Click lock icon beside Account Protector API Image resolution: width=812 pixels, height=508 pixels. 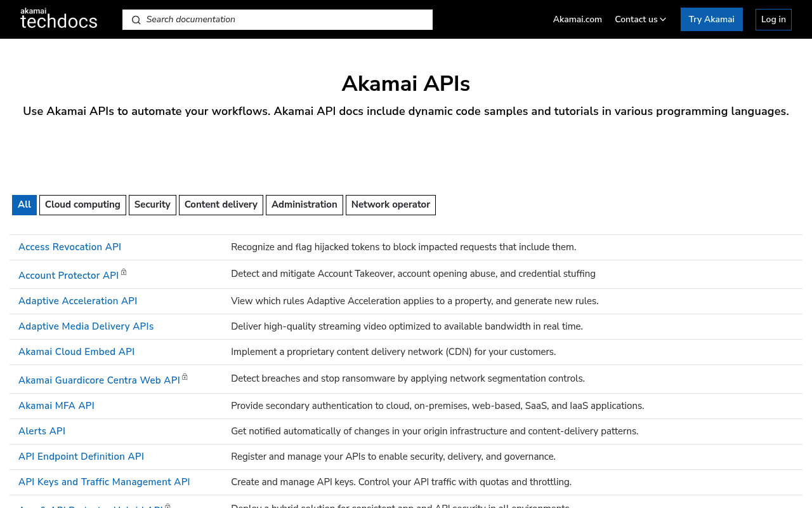(x=124, y=272)
